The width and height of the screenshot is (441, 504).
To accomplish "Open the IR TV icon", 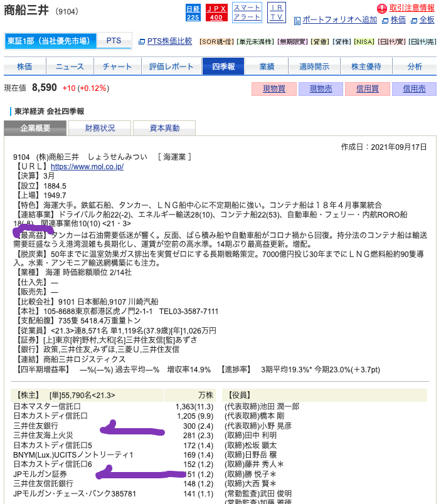I will point(276,13).
